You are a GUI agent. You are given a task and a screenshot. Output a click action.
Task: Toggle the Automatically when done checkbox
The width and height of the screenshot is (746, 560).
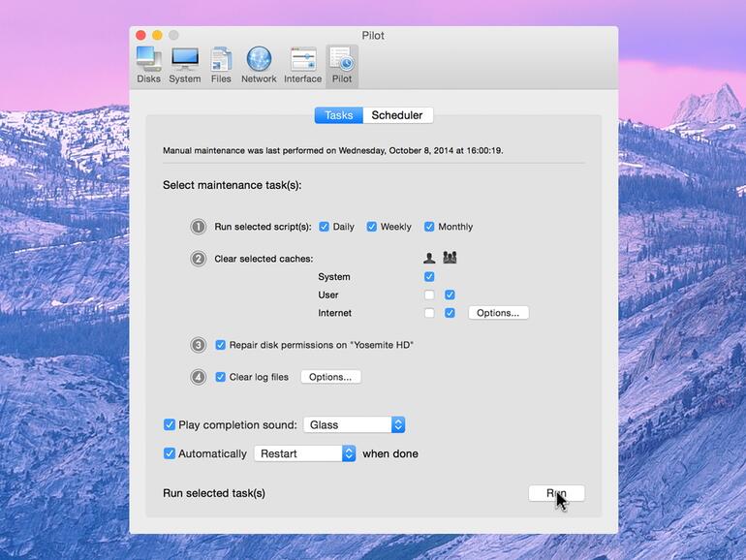pos(170,453)
